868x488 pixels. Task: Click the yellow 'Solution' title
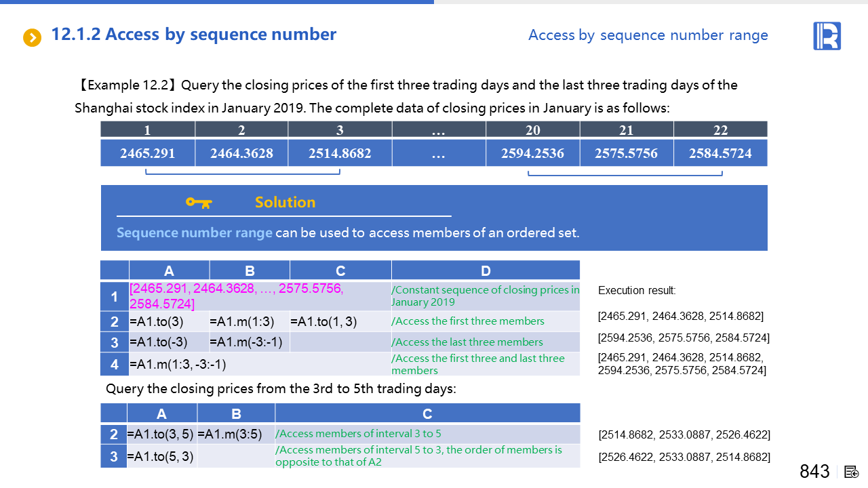point(285,202)
